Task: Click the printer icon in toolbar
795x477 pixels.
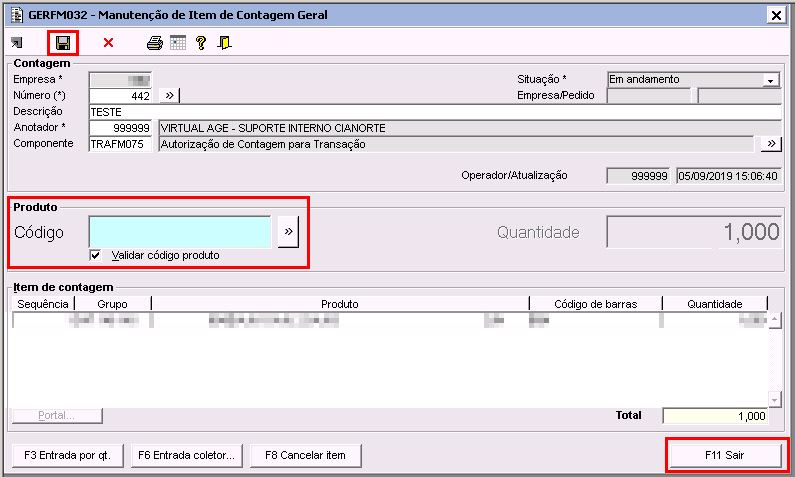Action: pos(155,43)
